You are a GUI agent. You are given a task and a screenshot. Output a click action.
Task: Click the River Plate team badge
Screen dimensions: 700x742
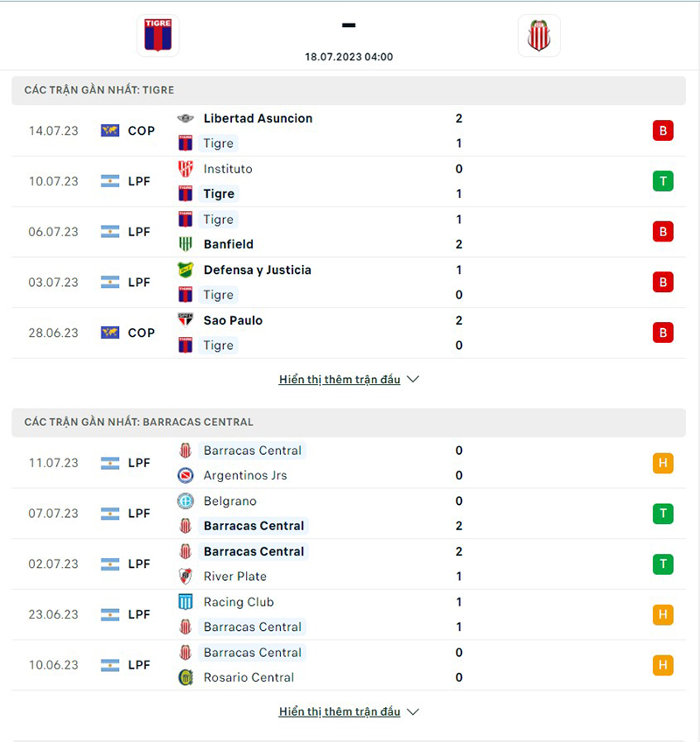click(x=185, y=576)
